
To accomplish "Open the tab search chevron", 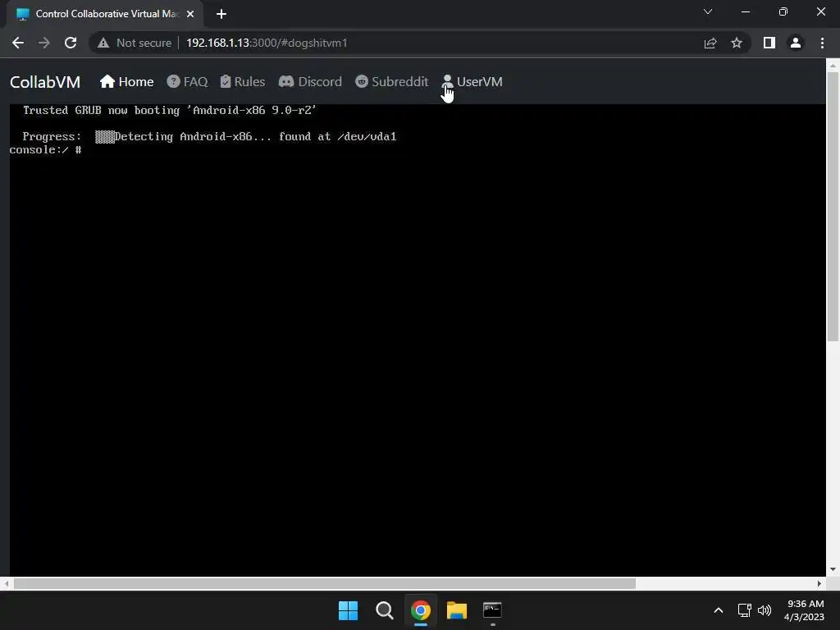I will (708, 11).
